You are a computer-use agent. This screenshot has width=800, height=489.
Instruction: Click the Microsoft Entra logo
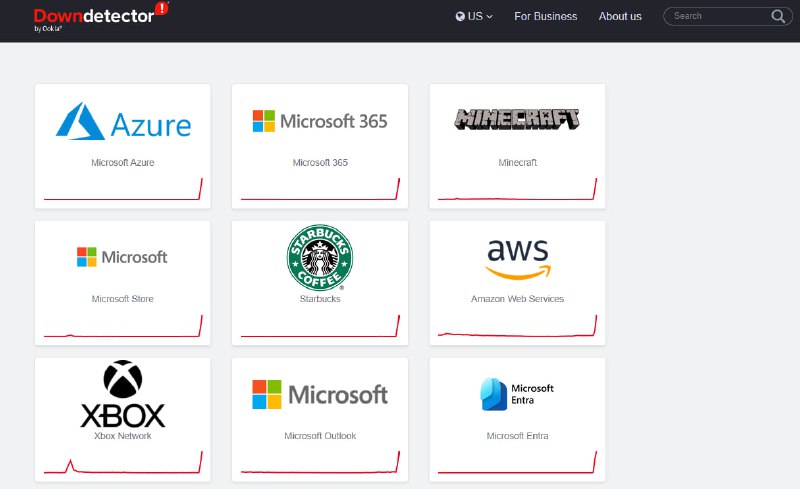(x=517, y=394)
